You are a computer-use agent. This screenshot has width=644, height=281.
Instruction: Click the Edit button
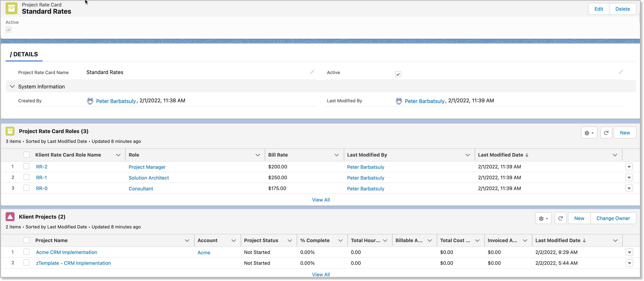pyautogui.click(x=598, y=9)
